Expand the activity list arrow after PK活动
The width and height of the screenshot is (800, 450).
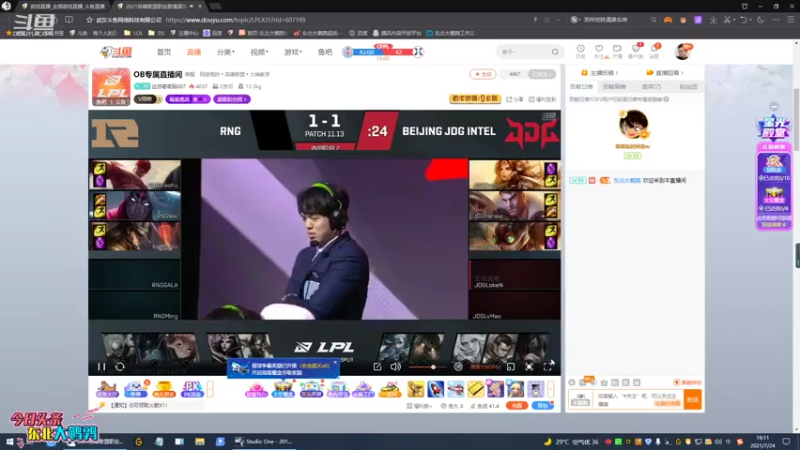pos(210,389)
